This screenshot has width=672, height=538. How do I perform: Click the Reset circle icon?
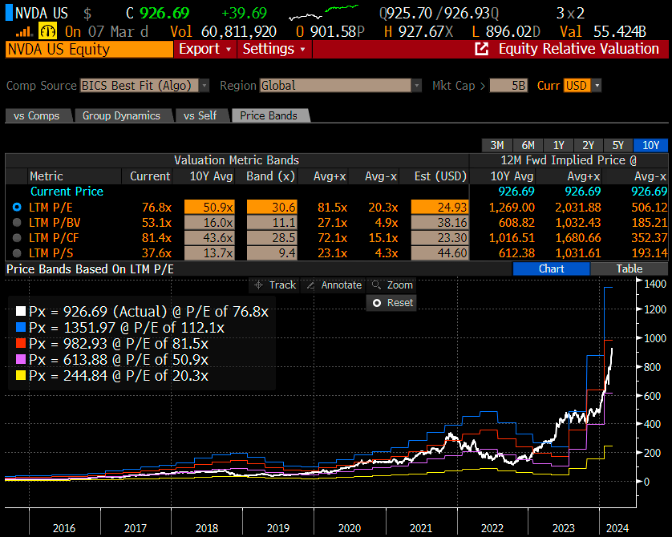(377, 303)
